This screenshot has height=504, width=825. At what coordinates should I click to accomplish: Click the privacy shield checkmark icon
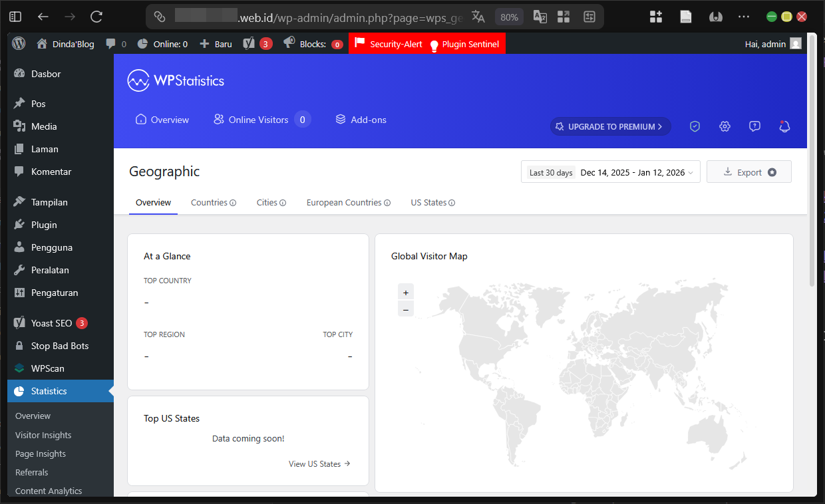(x=695, y=126)
